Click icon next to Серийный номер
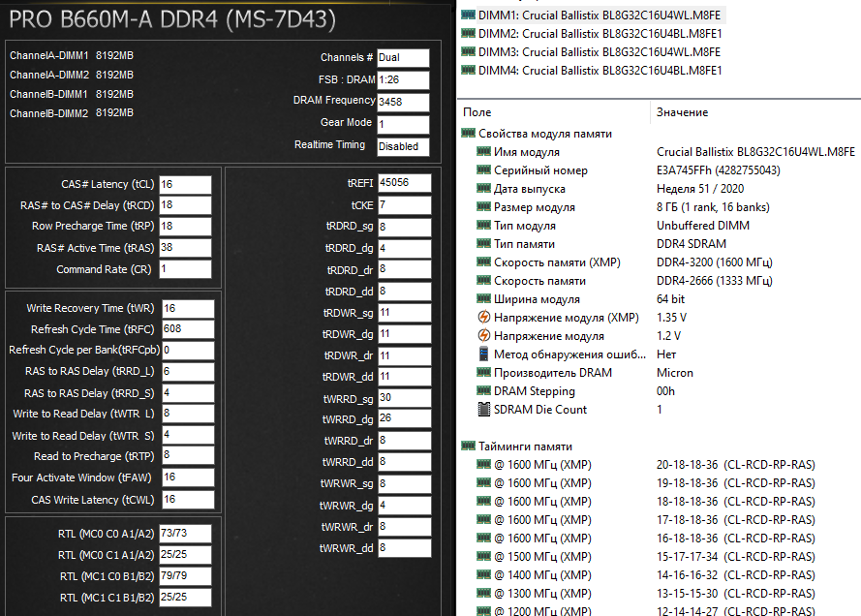Image resolution: width=861 pixels, height=616 pixels. pyautogui.click(x=483, y=169)
